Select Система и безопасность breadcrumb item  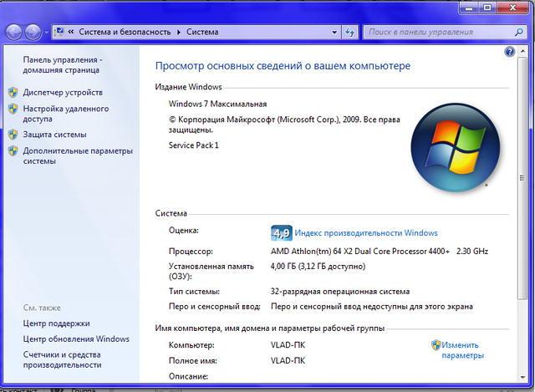[x=125, y=32]
